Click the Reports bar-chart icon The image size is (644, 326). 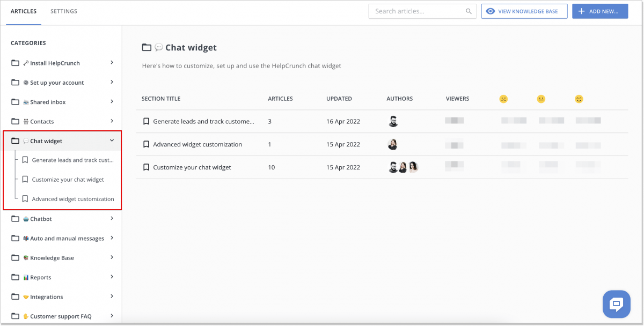26,277
